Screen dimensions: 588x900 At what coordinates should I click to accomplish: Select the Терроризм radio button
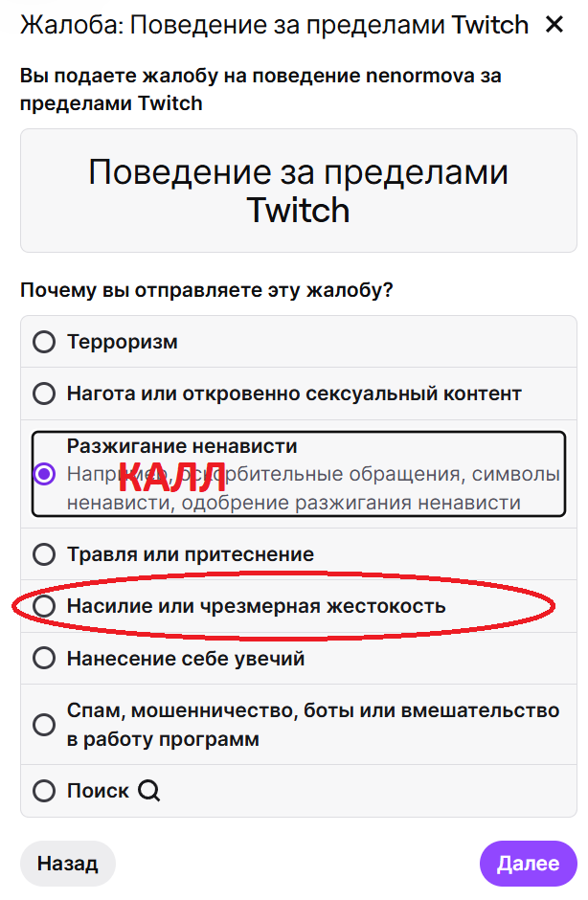pyautogui.click(x=44, y=342)
